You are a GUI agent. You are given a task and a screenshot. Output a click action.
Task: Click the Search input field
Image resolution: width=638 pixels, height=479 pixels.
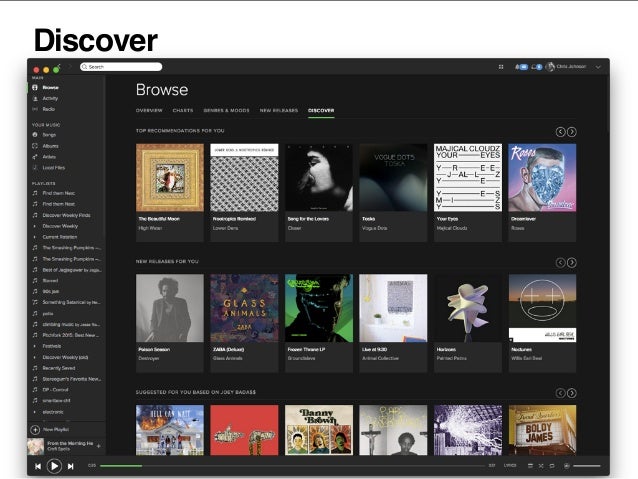[x=121, y=67]
